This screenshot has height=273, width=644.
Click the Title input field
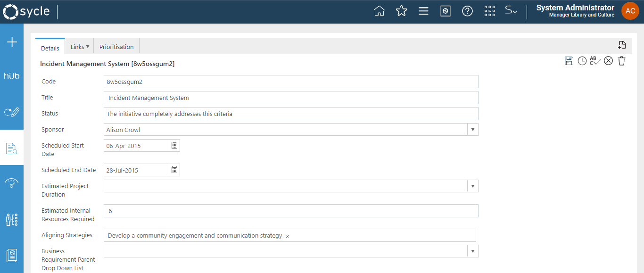point(291,98)
